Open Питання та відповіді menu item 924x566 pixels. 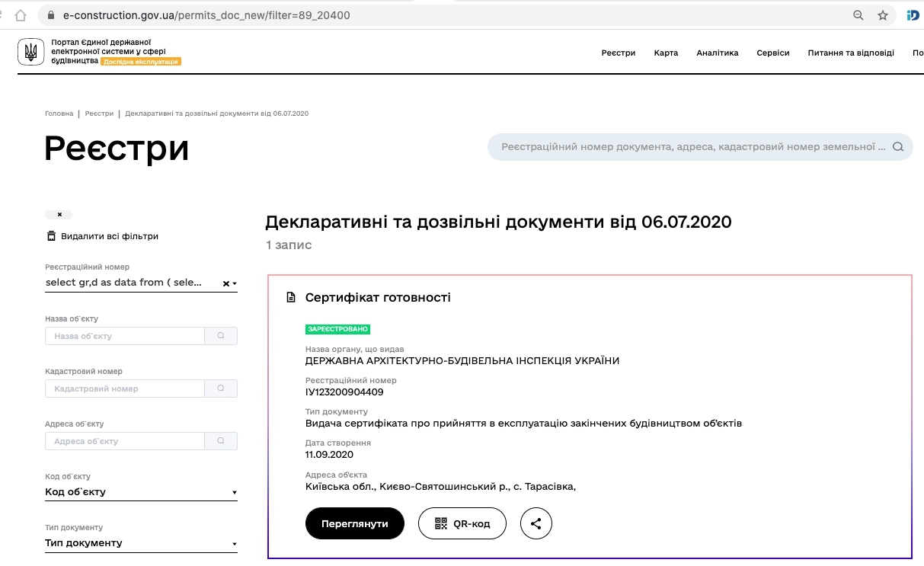click(x=851, y=53)
